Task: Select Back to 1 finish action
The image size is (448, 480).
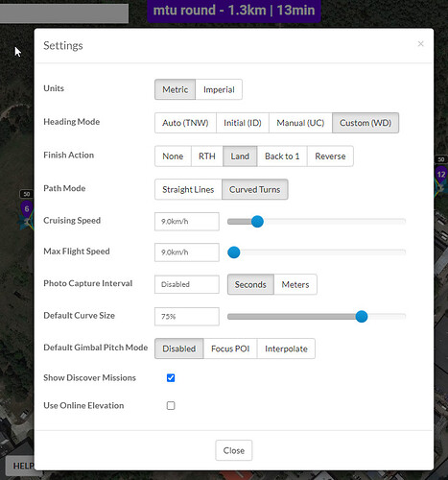Action: tap(282, 156)
